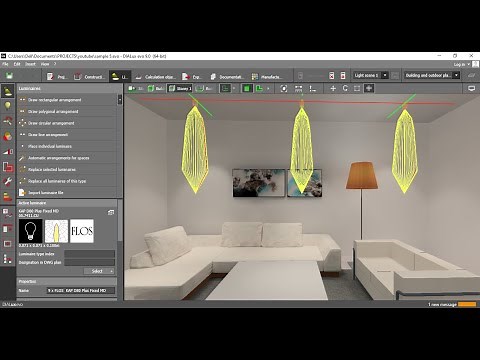This screenshot has width=480, height=360.
Task: Select the Luminaires tool in left sidebar
Action: point(8,91)
